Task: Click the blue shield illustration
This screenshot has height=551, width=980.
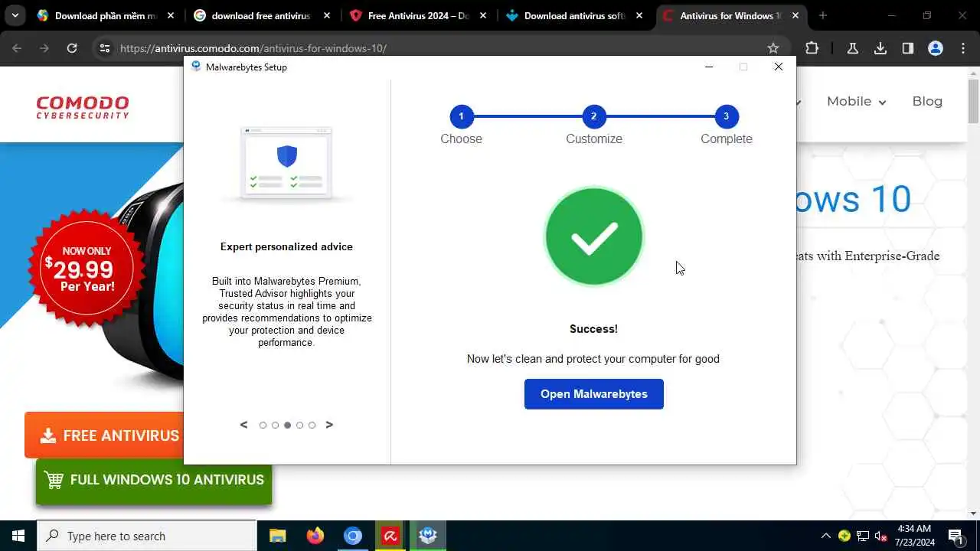Action: [287, 156]
